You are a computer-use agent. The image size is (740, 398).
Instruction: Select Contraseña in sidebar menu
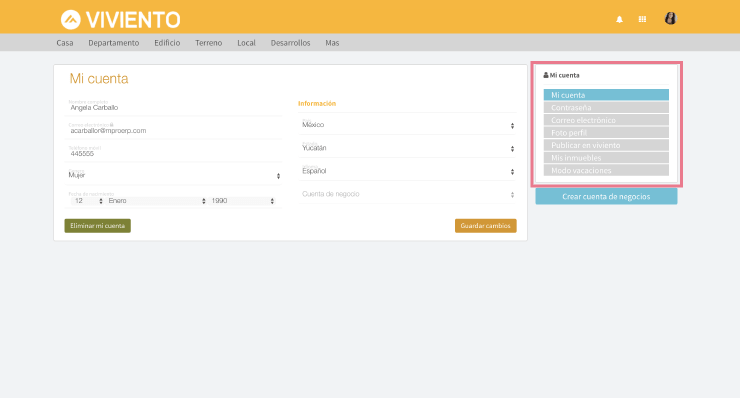coord(606,108)
